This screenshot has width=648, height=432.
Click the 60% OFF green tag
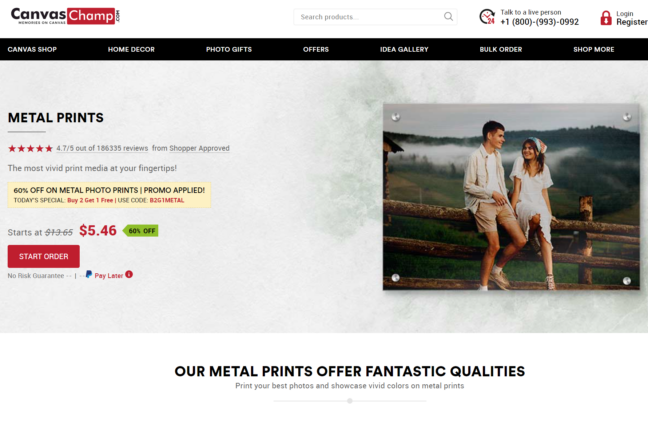tap(141, 231)
